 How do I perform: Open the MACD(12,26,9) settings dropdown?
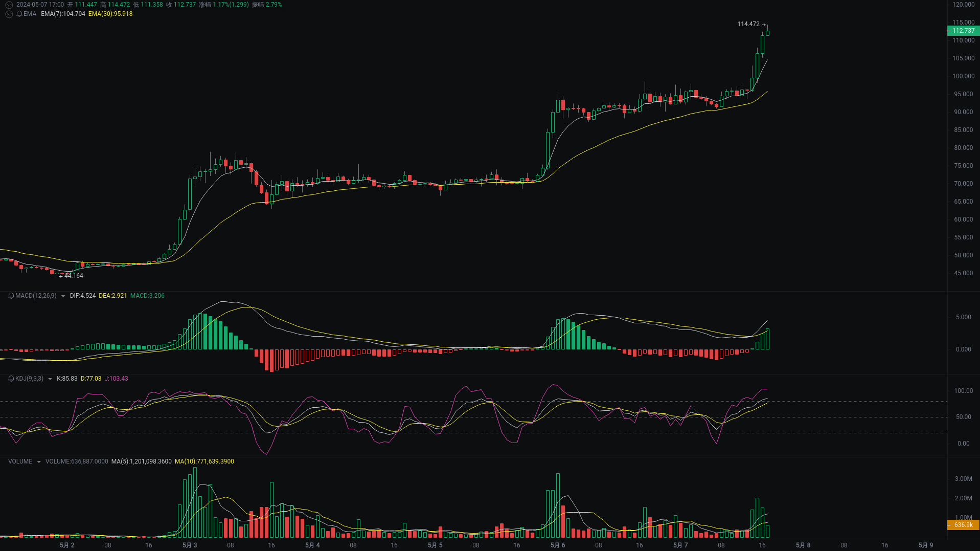click(x=62, y=296)
